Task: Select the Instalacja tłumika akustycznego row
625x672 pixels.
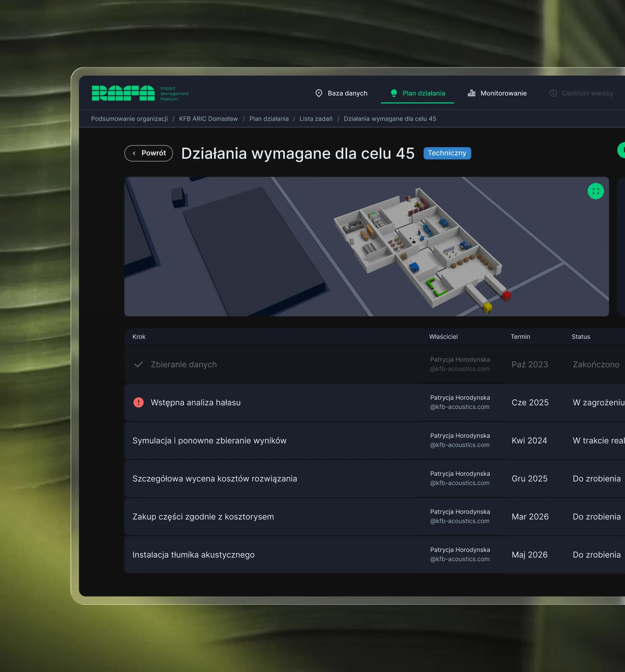Action: pyautogui.click(x=193, y=555)
